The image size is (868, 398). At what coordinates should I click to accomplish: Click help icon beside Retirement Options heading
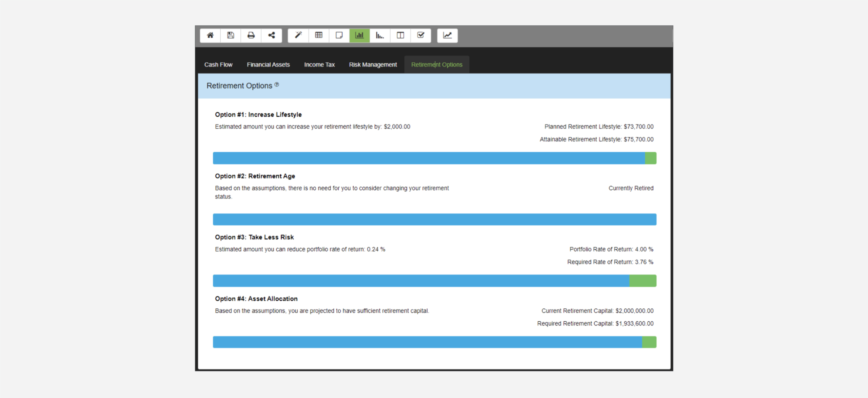(277, 84)
